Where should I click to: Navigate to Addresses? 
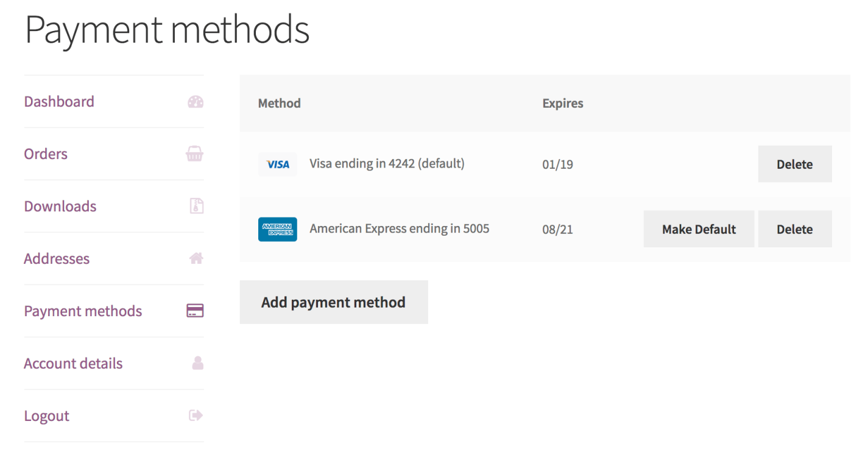click(x=57, y=259)
